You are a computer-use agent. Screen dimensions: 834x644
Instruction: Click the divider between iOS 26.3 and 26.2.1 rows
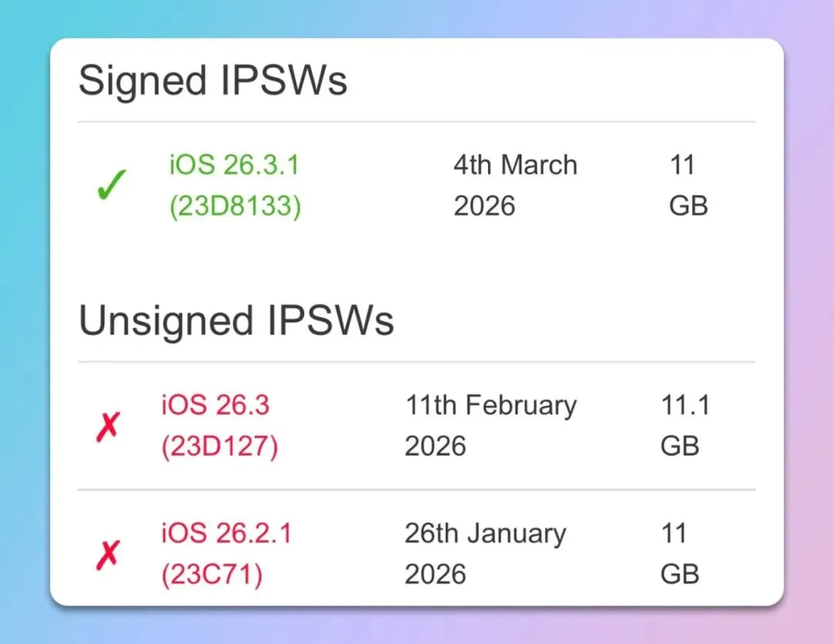pos(417,490)
